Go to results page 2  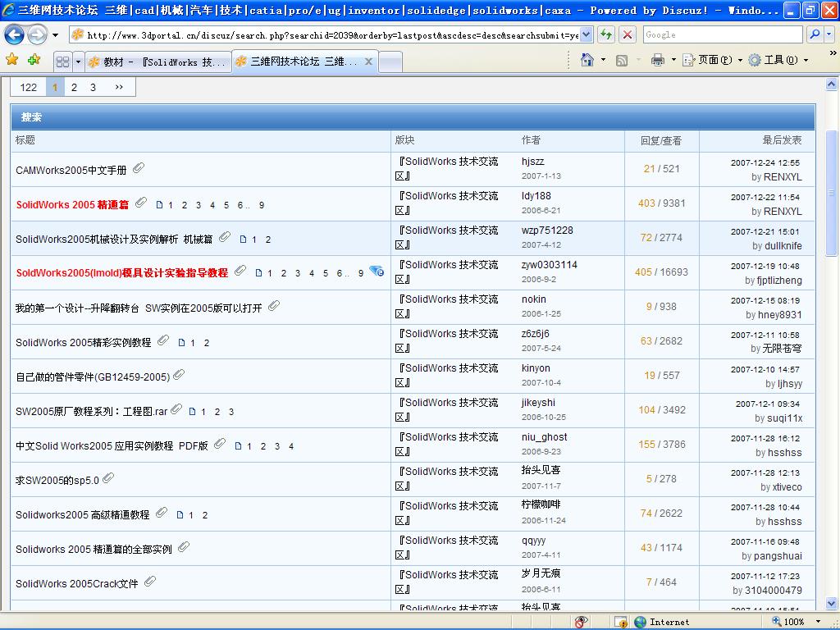(x=74, y=87)
